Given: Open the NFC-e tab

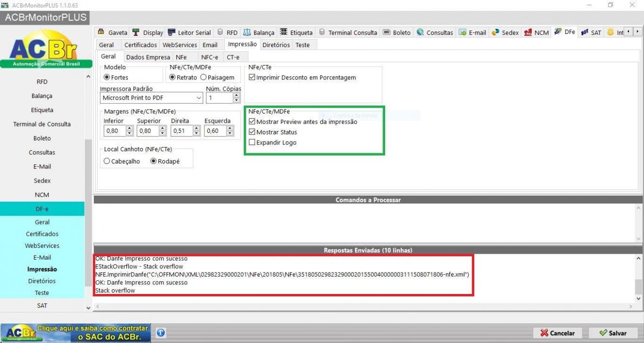Looking at the screenshot, I should pos(210,57).
